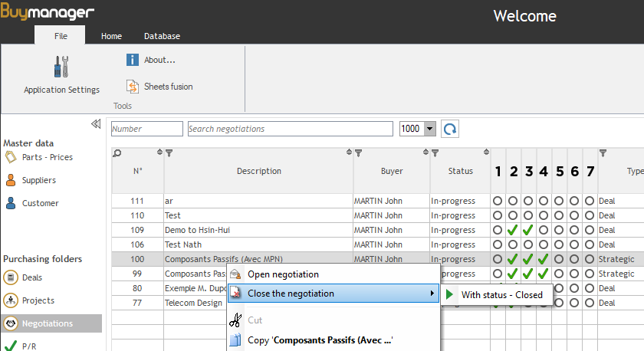Toggle step 1 circle for negotiation 111
The height and width of the screenshot is (351, 644).
tap(498, 201)
